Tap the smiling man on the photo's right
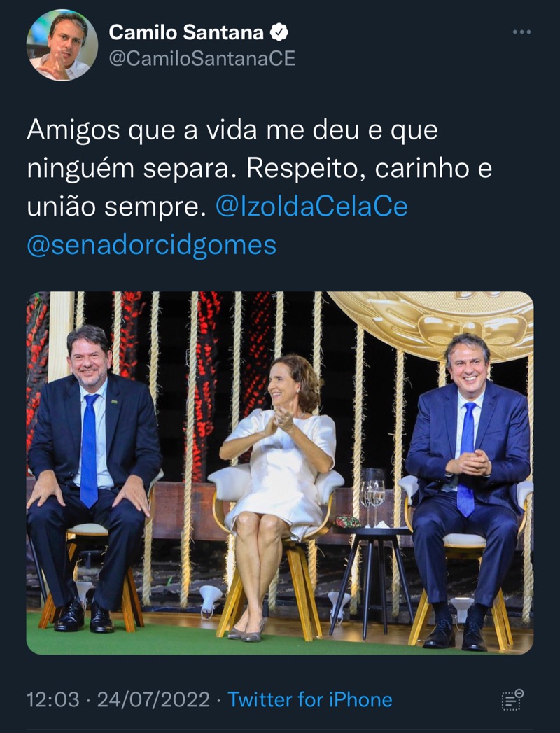 click(469, 491)
